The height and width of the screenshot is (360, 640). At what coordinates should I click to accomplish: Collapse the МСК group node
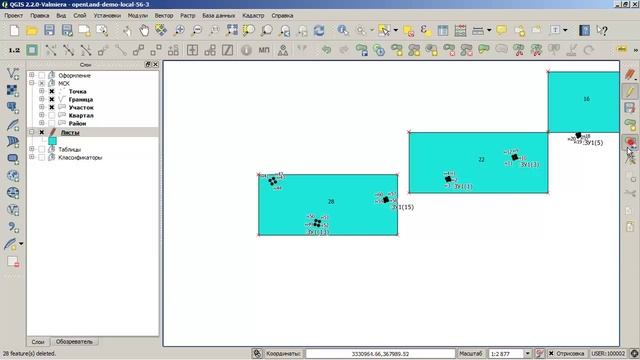pos(31,83)
